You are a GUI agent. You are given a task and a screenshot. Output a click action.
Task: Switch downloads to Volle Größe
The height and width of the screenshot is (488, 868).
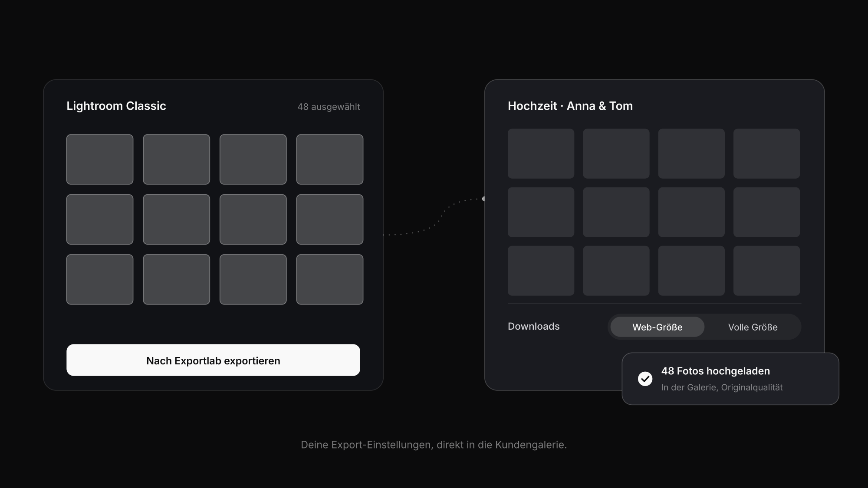(753, 327)
